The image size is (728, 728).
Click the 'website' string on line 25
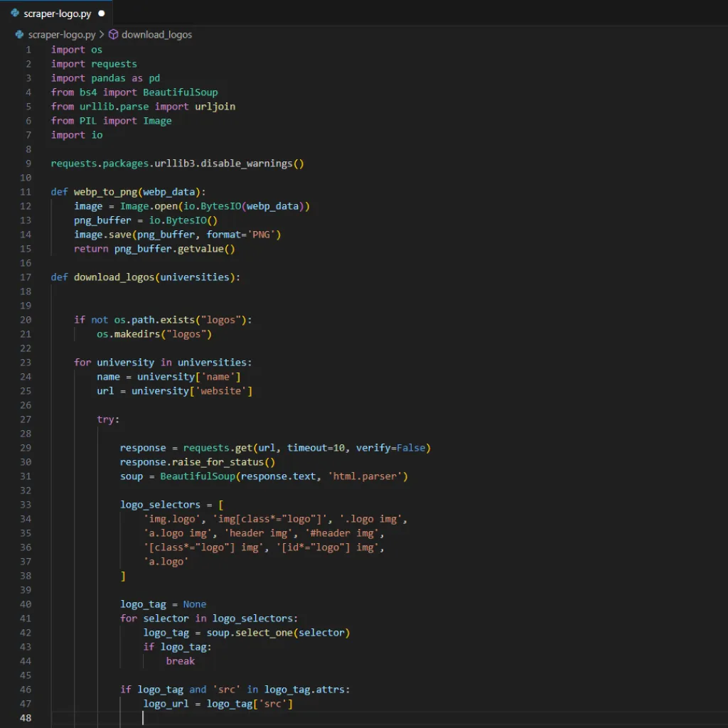pyautogui.click(x=220, y=391)
